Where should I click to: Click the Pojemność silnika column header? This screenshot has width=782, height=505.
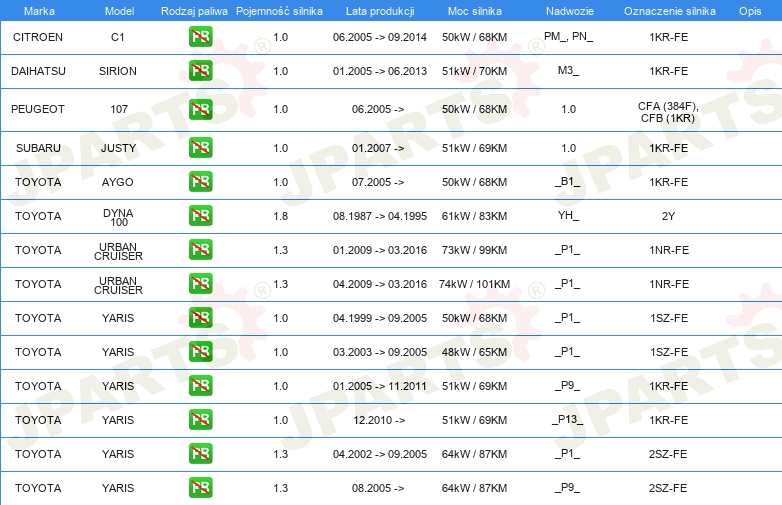[279, 11]
